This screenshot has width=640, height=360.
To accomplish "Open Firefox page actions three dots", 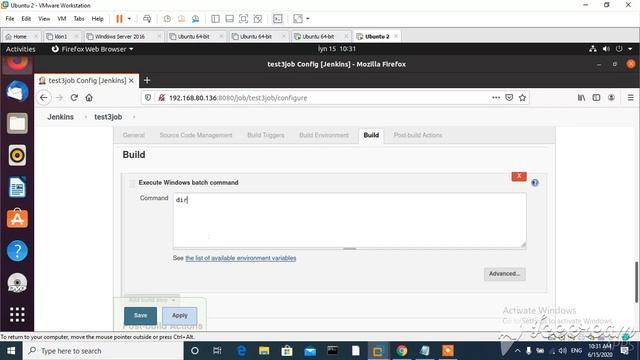I will click(496, 98).
